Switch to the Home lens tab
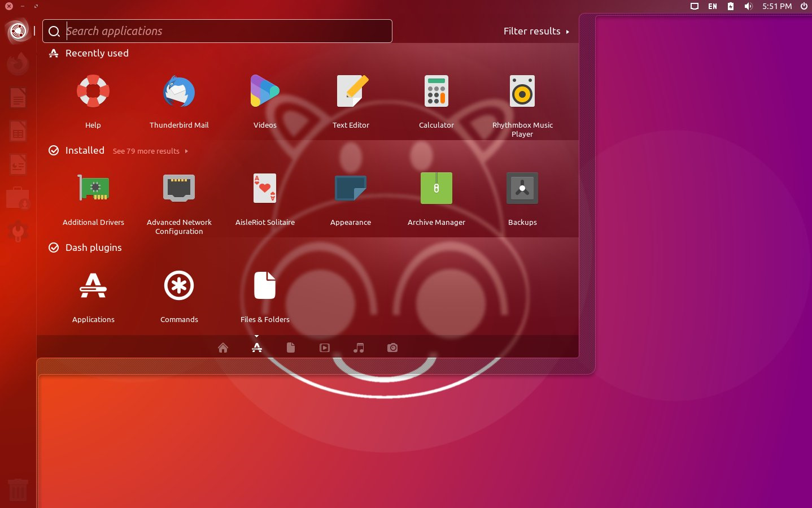 coord(223,348)
